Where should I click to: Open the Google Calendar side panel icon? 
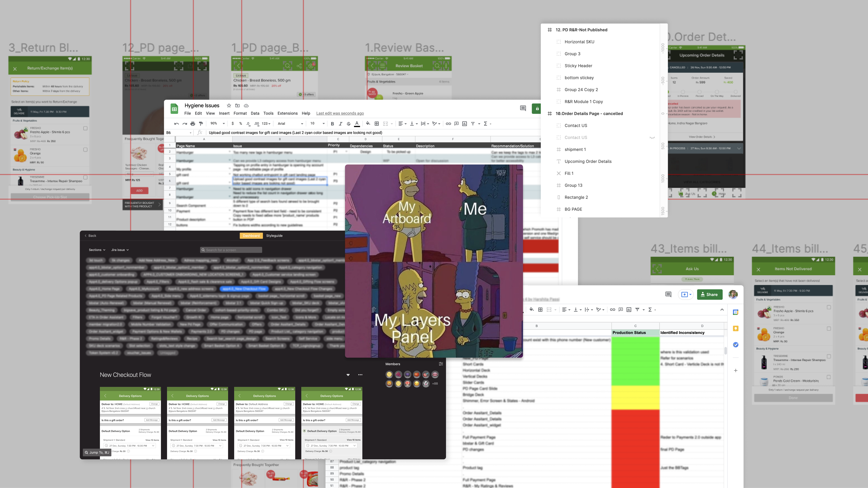click(x=736, y=312)
